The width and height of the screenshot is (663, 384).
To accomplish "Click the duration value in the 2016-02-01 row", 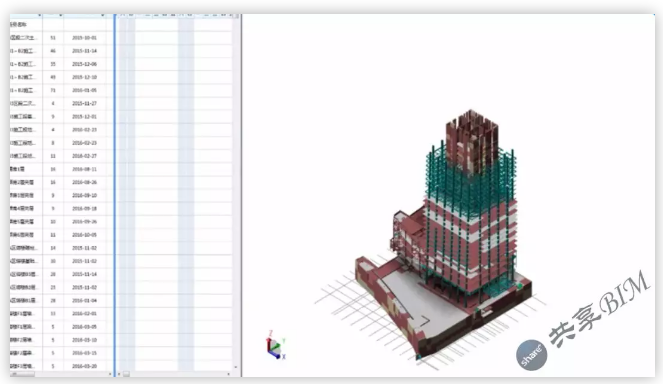I will click(53, 313).
